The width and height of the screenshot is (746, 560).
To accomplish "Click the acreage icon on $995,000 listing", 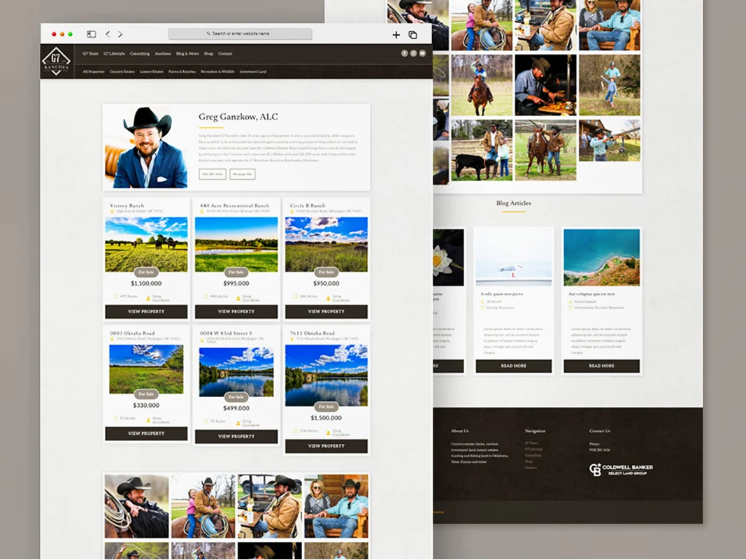I will pos(206,296).
